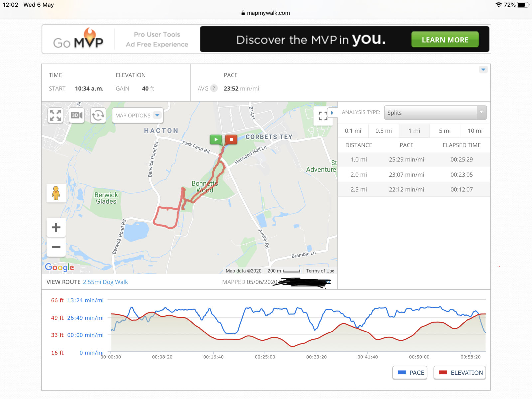Click the pace average help question mark

pos(214,88)
